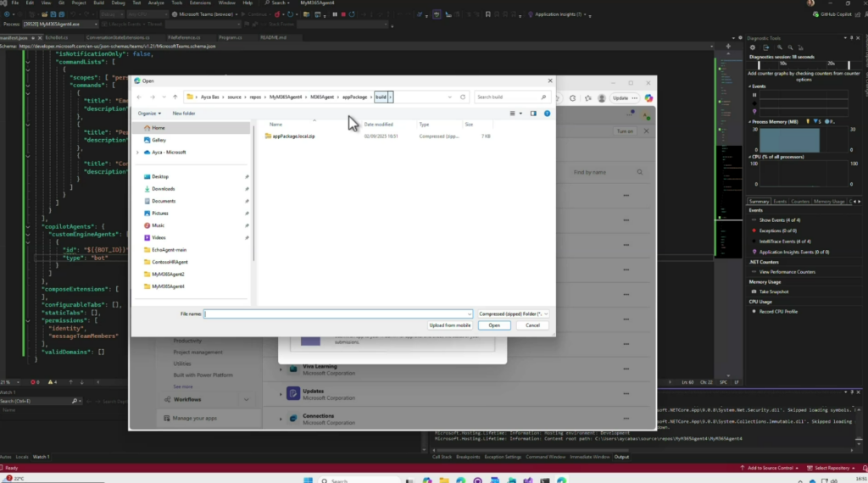Zoom out on the diagnostics timeline

(790, 47)
